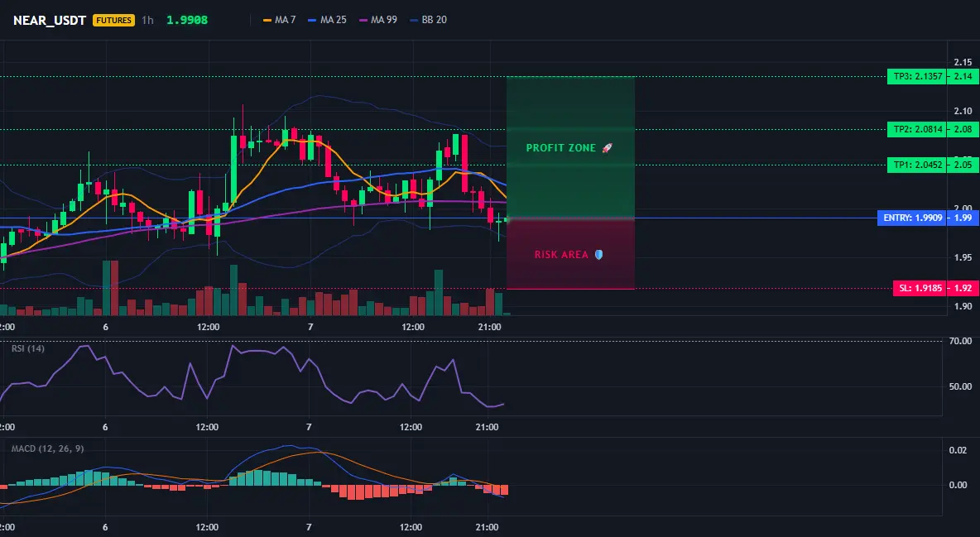The width and height of the screenshot is (980, 537).
Task: Click the current price 1.9908
Action: (187, 20)
